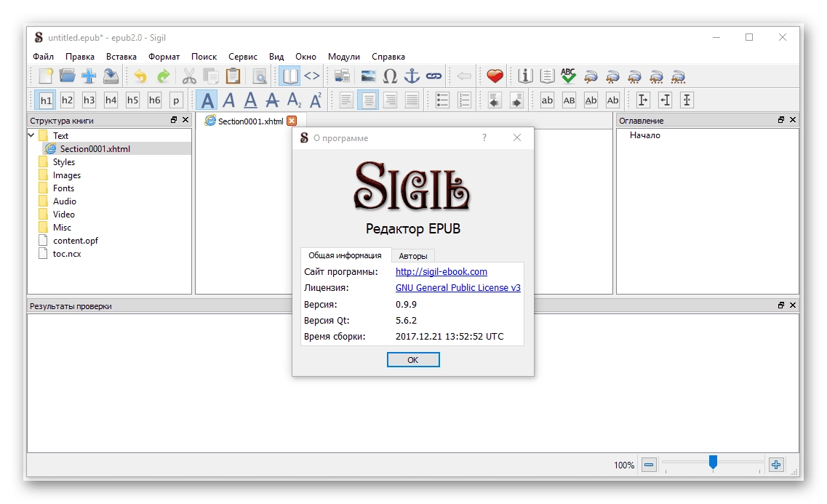The height and width of the screenshot is (504, 827).
Task: Open Find and Replace magnifier icon
Action: (260, 76)
